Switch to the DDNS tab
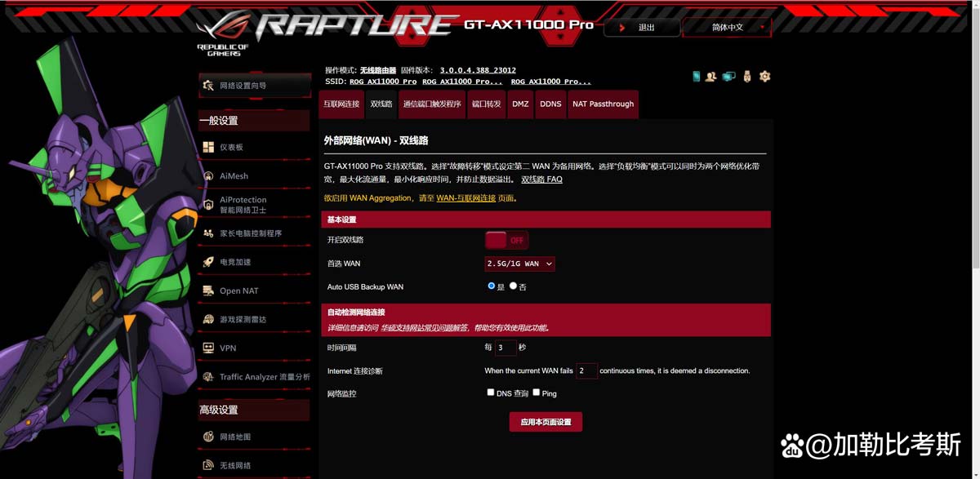Viewport: 980px width, 479px height. 550,104
